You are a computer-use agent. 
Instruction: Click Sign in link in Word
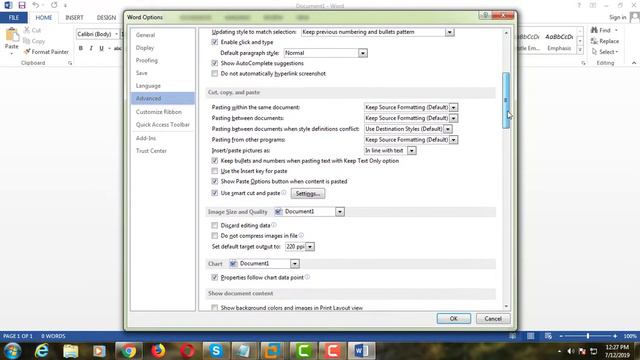[x=617, y=17]
